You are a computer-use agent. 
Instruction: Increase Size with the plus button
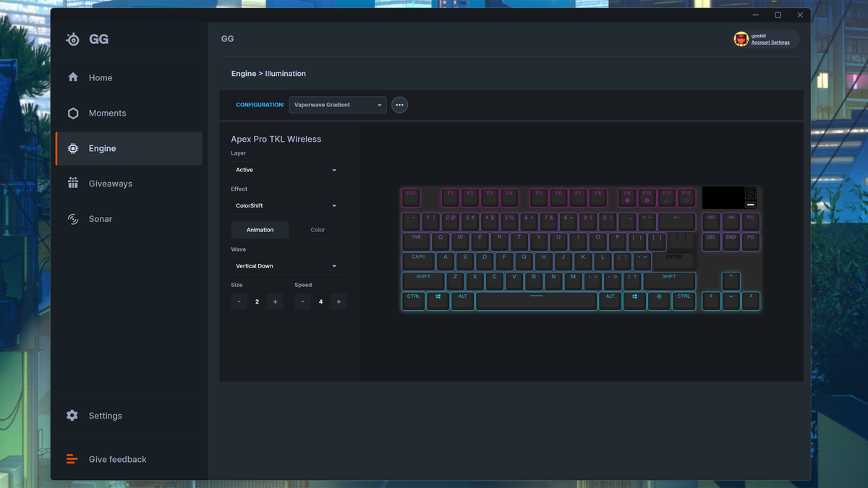point(275,301)
